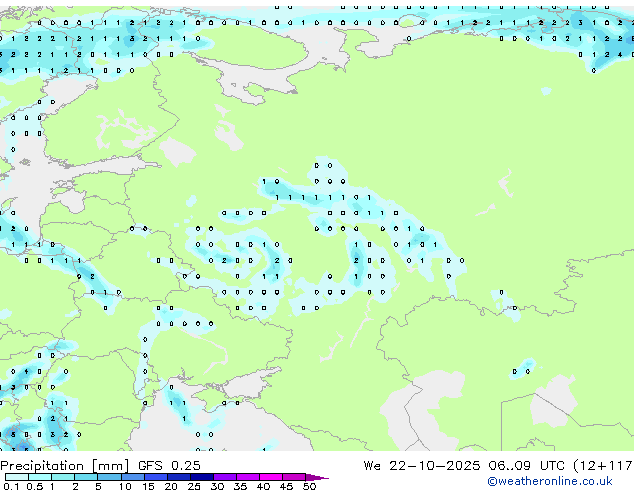Click the 25–30 mm navy legend swatch
This screenshot has height=490, width=634.
click(201, 477)
